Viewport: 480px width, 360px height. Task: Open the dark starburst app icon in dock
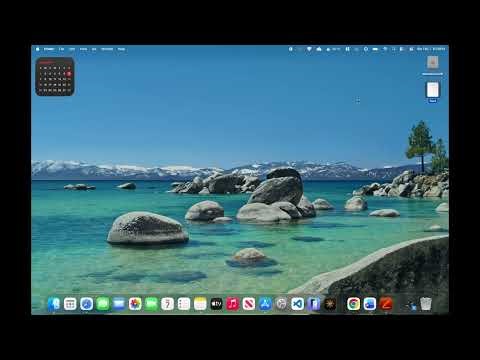tap(330, 304)
